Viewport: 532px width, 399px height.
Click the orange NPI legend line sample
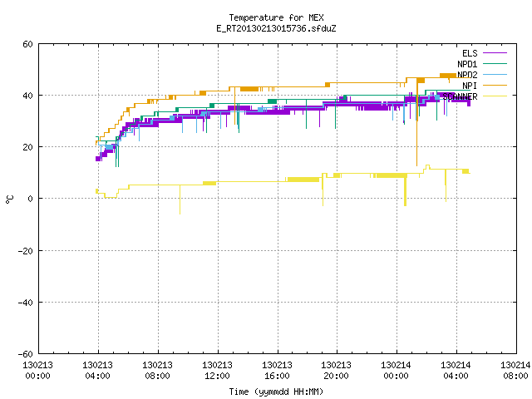pos(495,85)
